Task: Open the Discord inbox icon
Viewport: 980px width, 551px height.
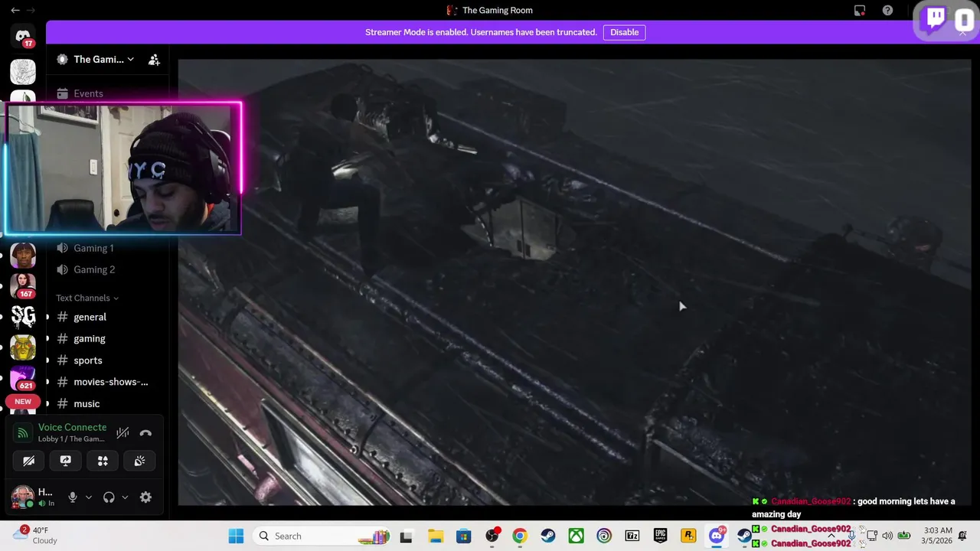Action: point(860,10)
